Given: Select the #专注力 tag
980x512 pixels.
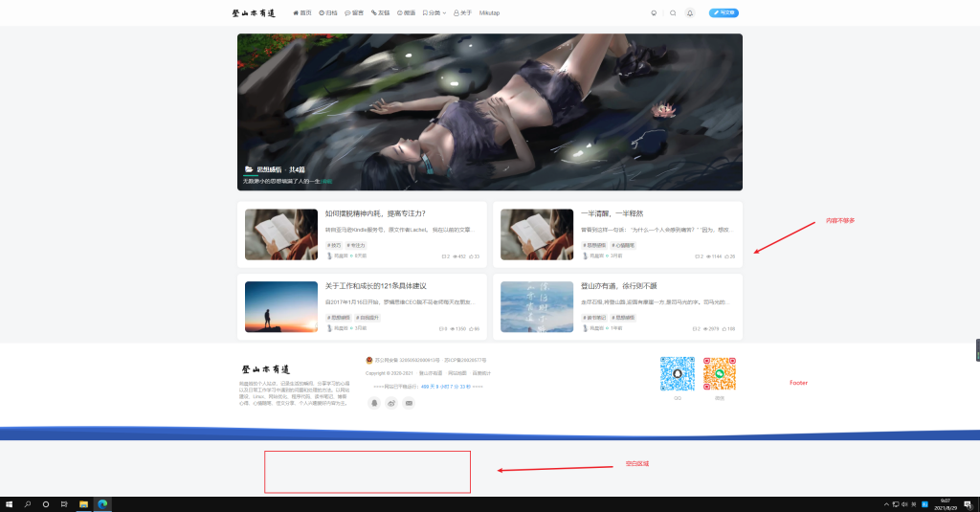Looking at the screenshot, I should 356,245.
